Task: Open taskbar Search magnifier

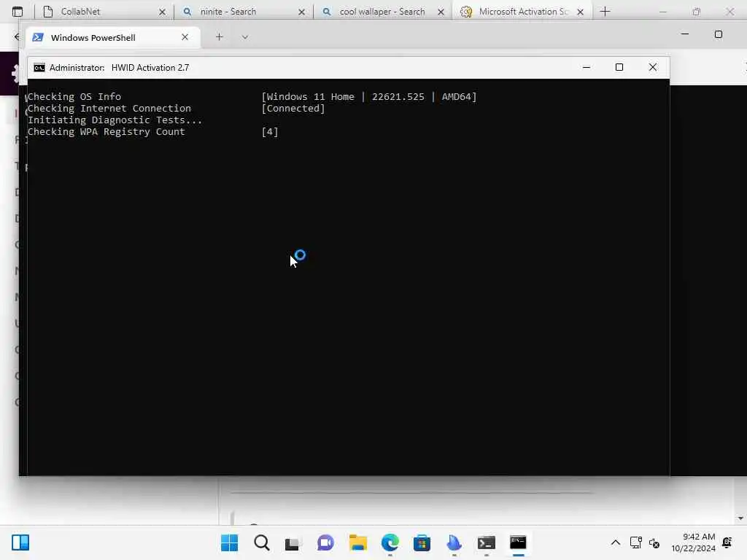Action: [x=262, y=542]
